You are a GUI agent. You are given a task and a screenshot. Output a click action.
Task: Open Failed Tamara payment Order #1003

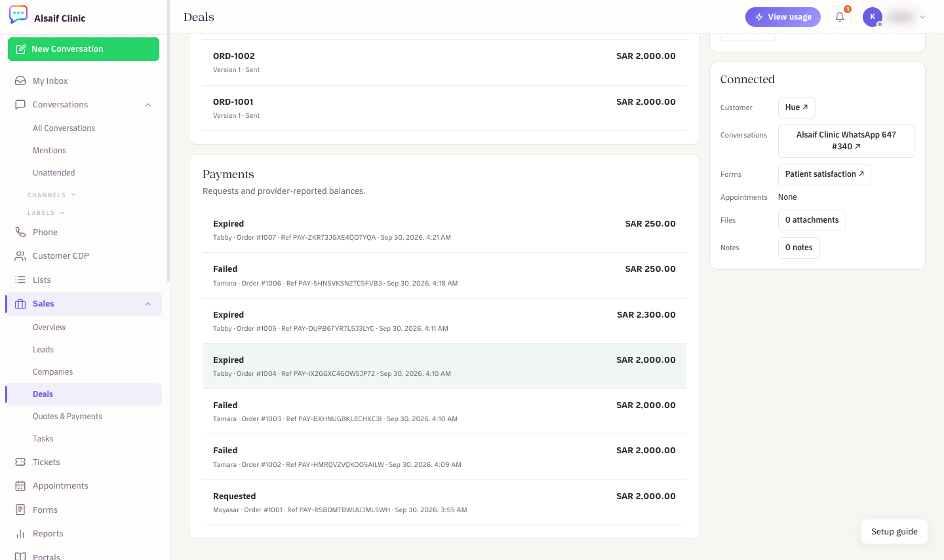tap(444, 411)
